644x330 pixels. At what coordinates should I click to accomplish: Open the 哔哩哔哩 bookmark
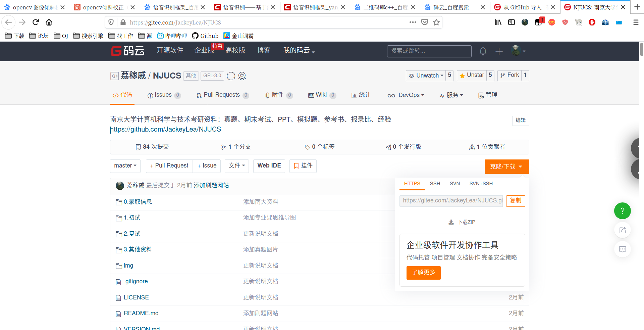pos(172,36)
